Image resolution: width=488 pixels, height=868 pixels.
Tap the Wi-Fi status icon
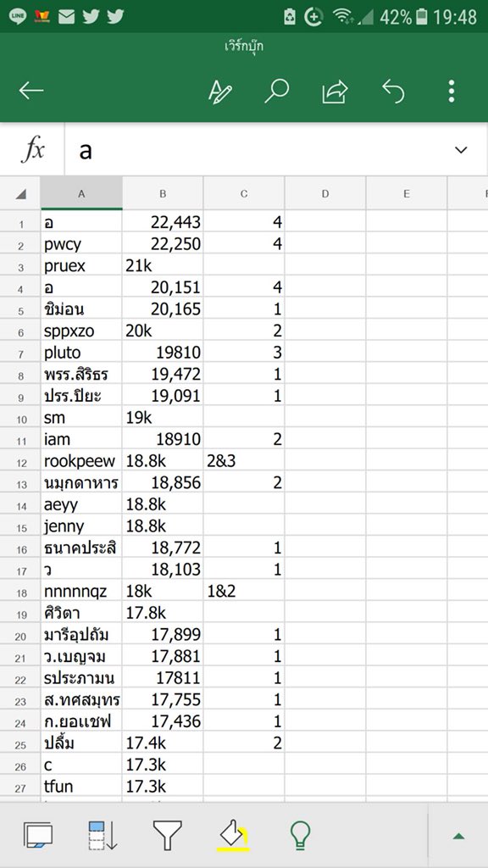(343, 17)
